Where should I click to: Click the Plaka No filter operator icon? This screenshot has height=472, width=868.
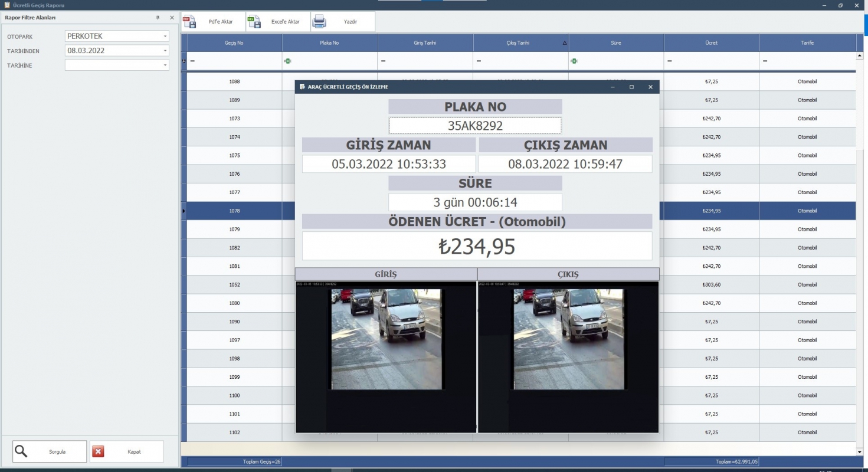287,61
